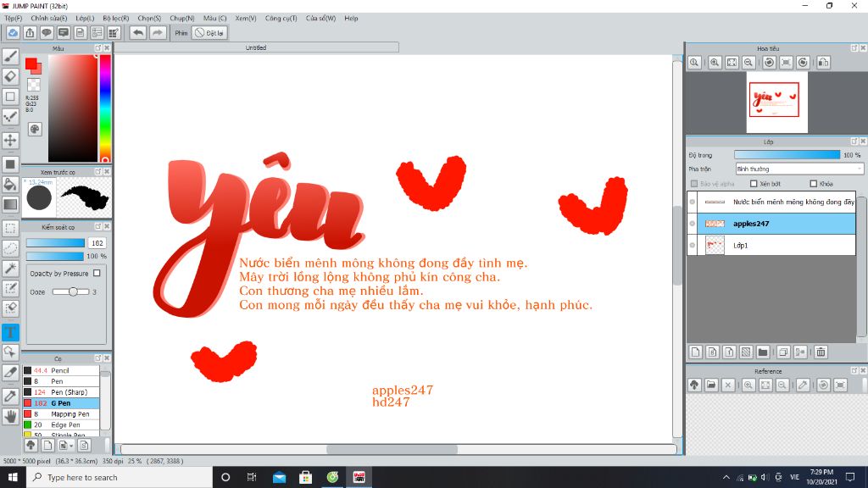Open reference image folder icon
This screenshot has width=868, height=488.
pyautogui.click(x=711, y=385)
